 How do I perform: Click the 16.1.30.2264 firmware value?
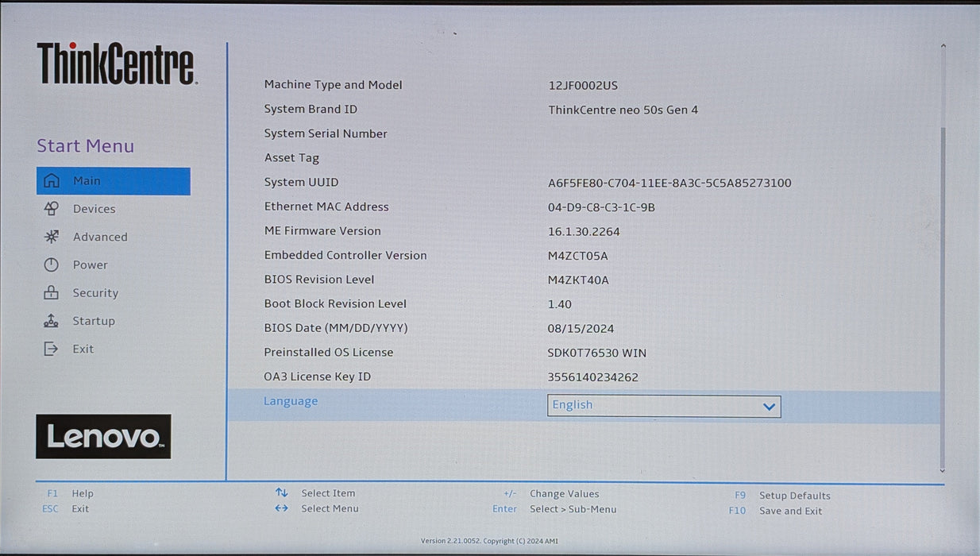click(584, 232)
